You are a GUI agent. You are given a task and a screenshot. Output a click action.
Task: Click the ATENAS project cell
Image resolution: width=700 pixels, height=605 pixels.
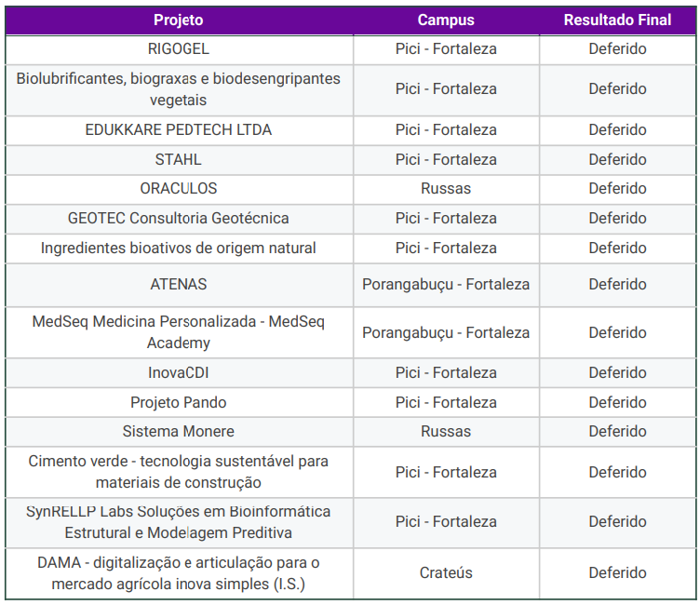tap(178, 284)
